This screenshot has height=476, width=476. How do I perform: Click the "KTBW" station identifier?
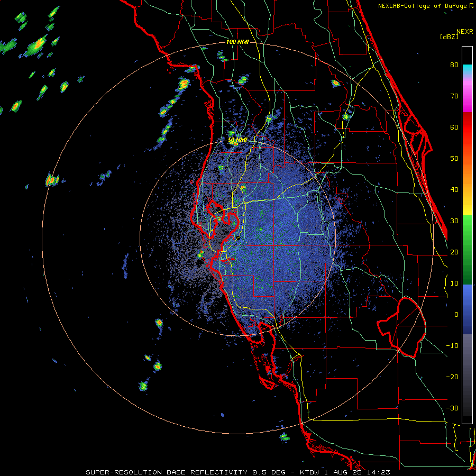[309, 472]
